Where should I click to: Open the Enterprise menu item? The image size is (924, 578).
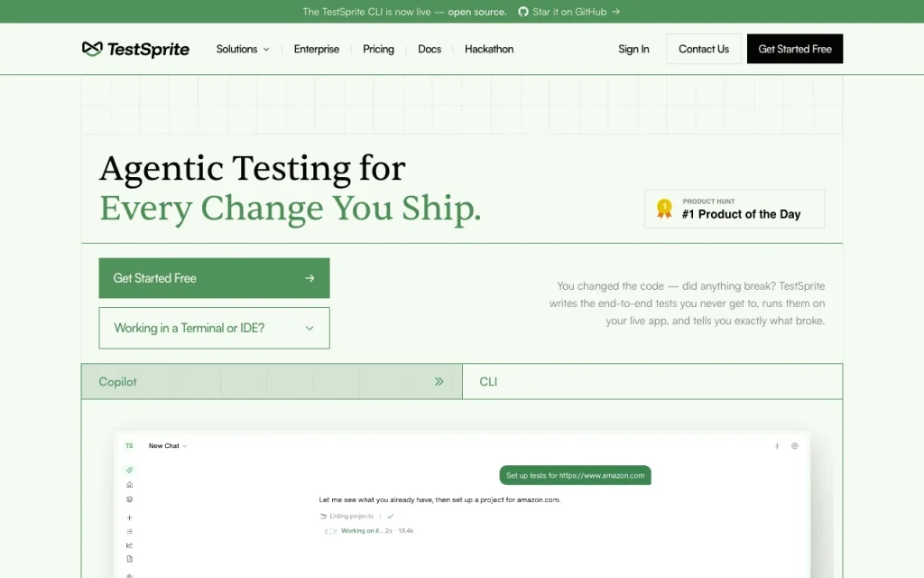317,49
